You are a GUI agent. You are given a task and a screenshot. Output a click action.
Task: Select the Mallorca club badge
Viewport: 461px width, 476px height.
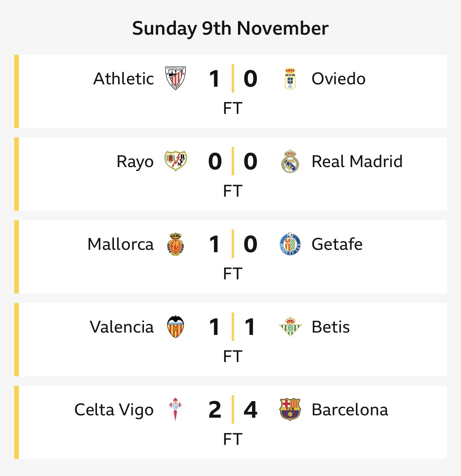coord(175,244)
